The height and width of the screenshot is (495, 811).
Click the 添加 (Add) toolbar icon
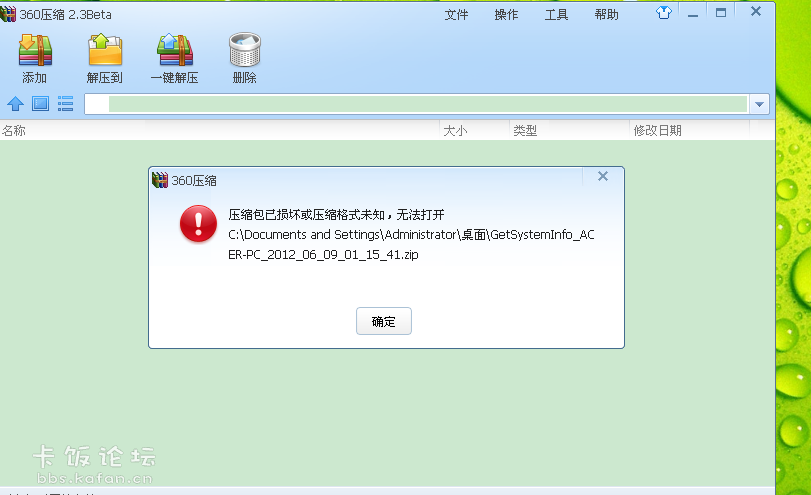pyautogui.click(x=35, y=50)
